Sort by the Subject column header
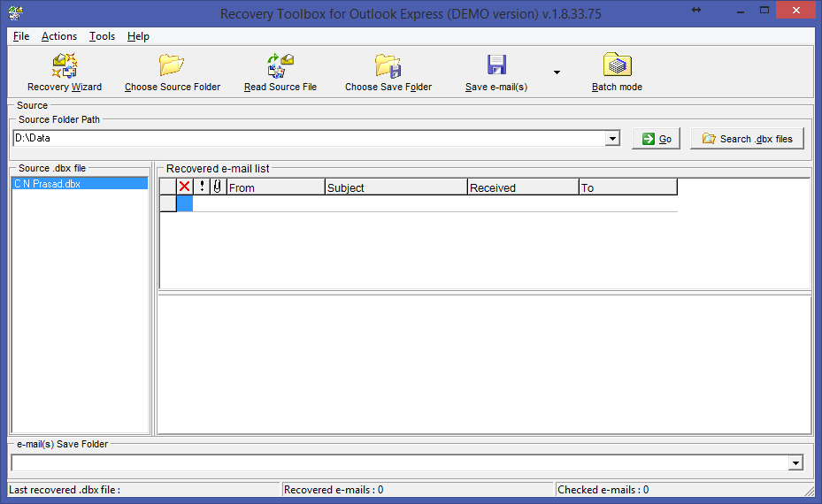 (396, 187)
